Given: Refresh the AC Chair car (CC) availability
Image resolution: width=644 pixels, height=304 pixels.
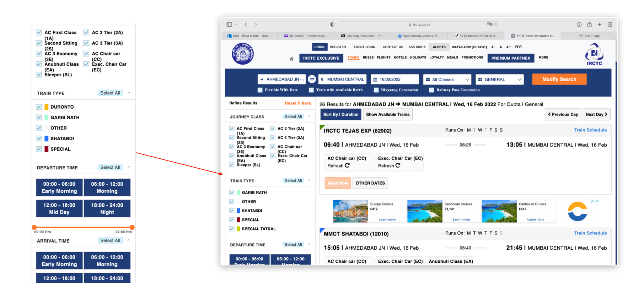Looking at the screenshot, I should (x=347, y=165).
